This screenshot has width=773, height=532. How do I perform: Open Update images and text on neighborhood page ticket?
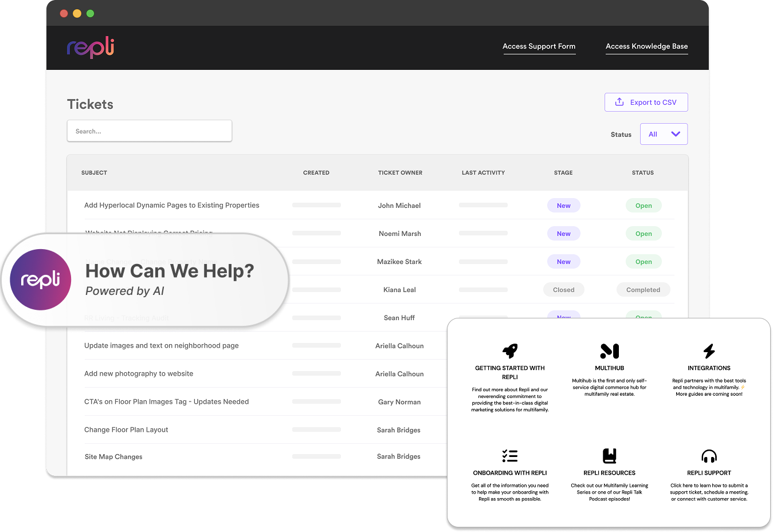pos(162,345)
